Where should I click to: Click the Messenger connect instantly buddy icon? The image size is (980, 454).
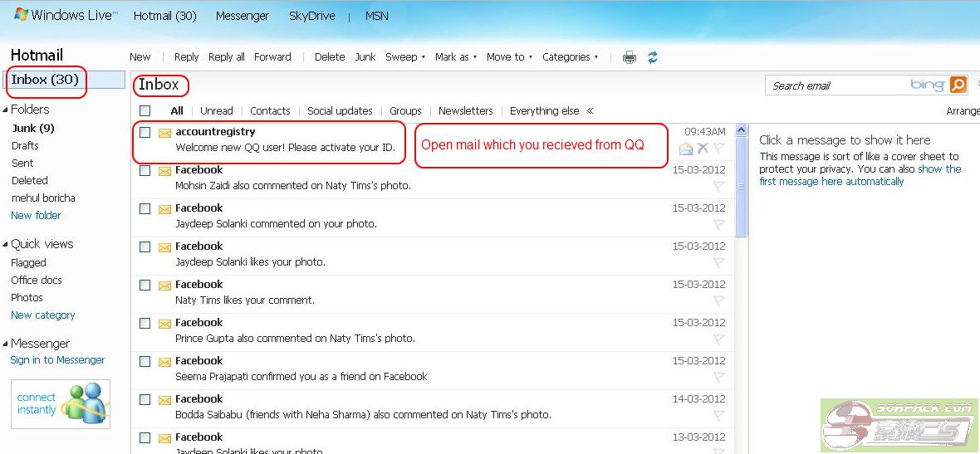point(86,403)
